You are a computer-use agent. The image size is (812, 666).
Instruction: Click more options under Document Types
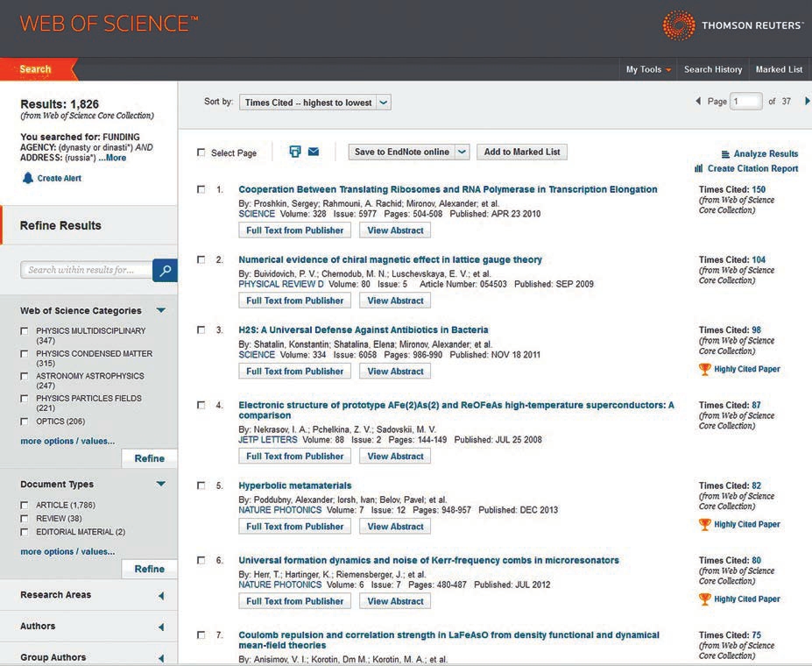(x=67, y=551)
